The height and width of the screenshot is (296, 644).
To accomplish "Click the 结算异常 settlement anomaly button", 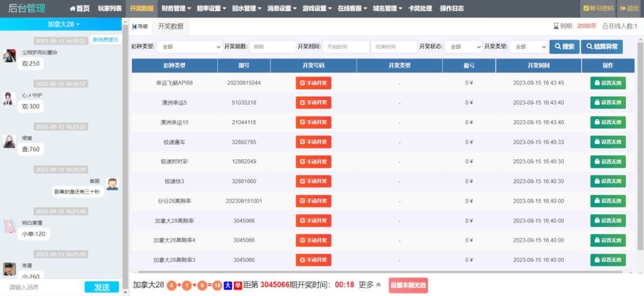I will coord(602,47).
